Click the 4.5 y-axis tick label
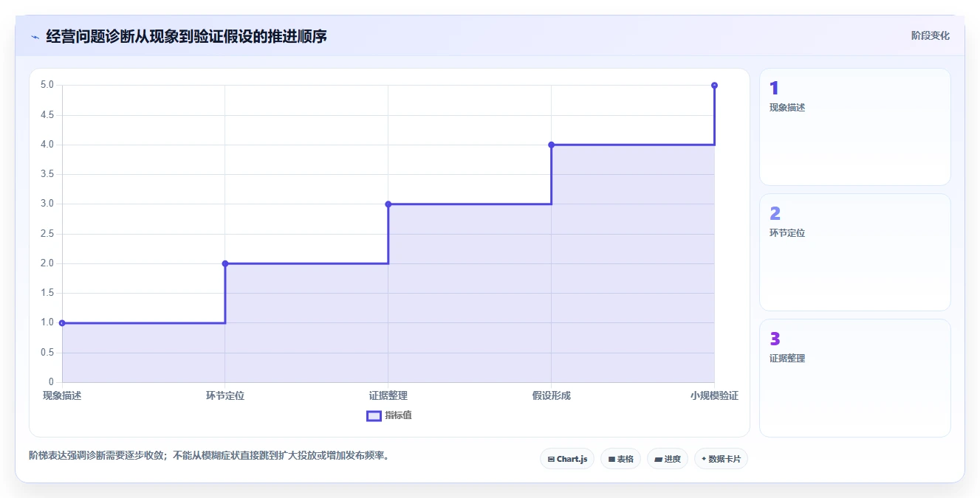 click(47, 115)
